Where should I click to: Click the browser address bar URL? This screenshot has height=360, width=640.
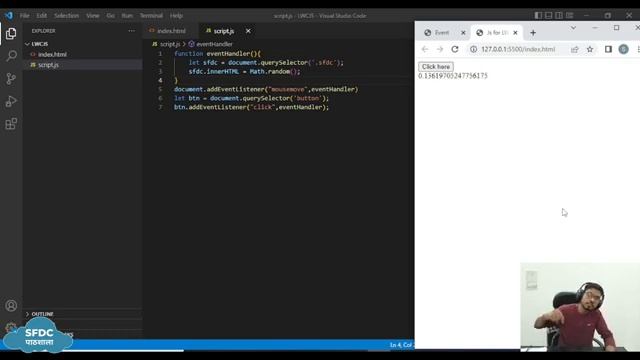click(x=518, y=49)
